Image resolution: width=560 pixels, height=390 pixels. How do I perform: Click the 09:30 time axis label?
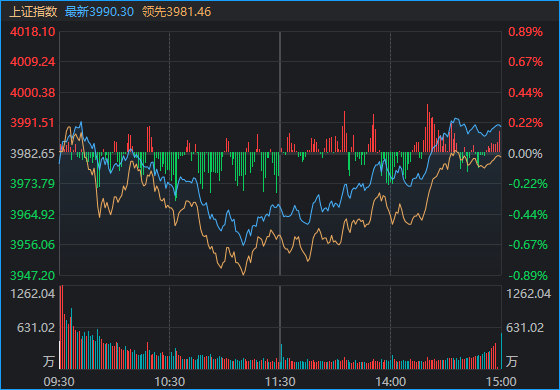[x=59, y=382]
